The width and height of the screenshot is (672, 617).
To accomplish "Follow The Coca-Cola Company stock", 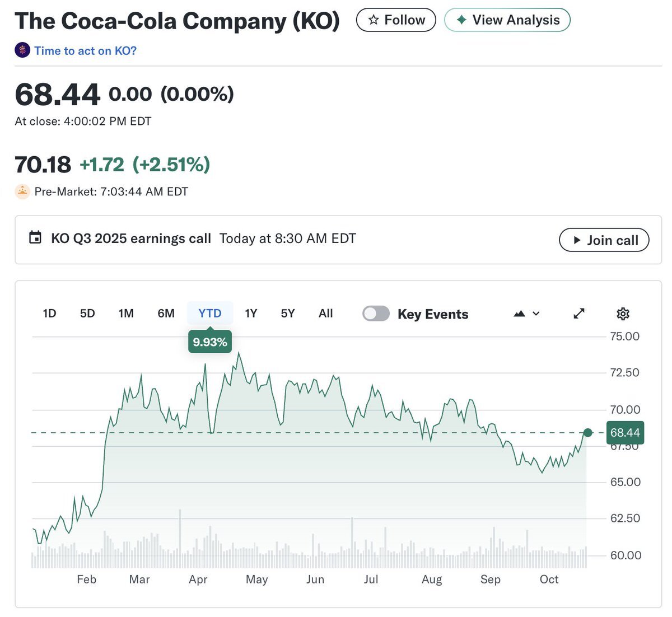I will coord(396,20).
